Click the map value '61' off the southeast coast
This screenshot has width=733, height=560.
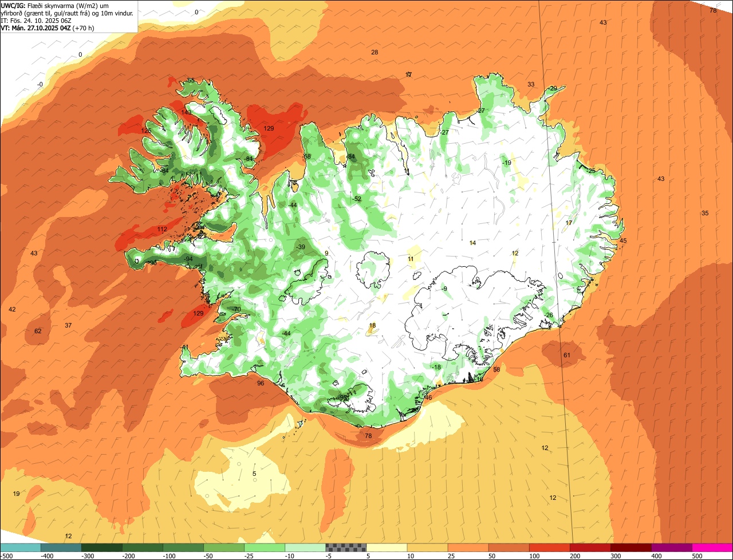[x=567, y=355]
